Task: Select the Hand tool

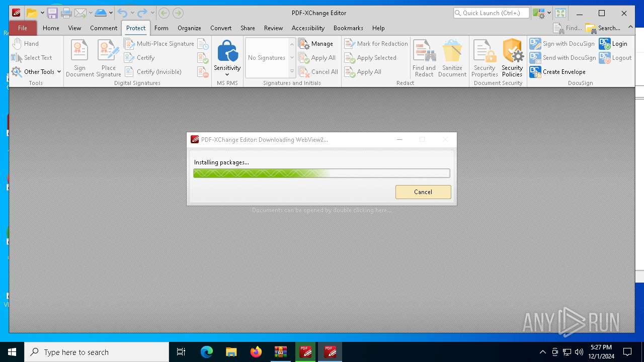Action: pos(26,44)
